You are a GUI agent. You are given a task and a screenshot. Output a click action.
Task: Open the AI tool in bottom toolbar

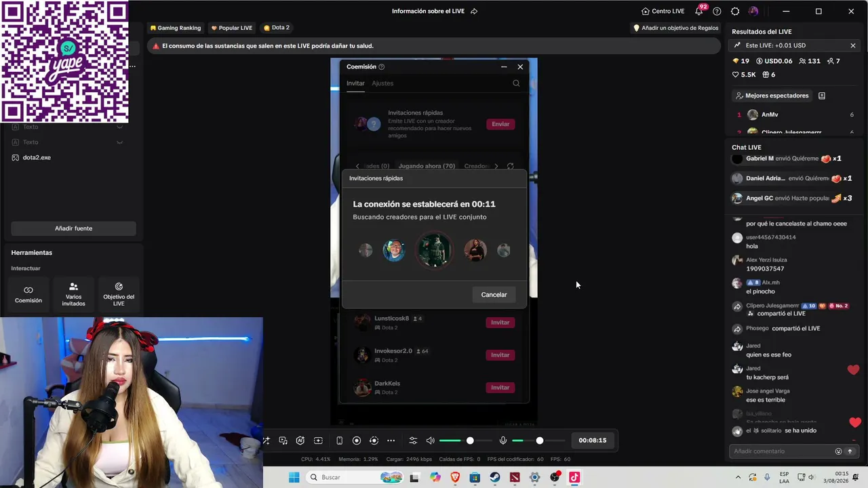pos(300,441)
